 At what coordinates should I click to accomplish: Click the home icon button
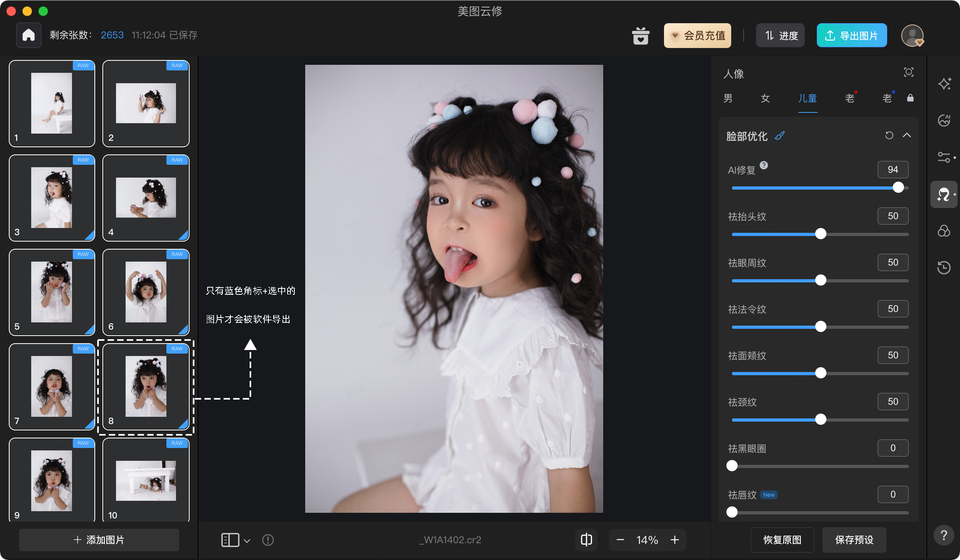pos(28,35)
